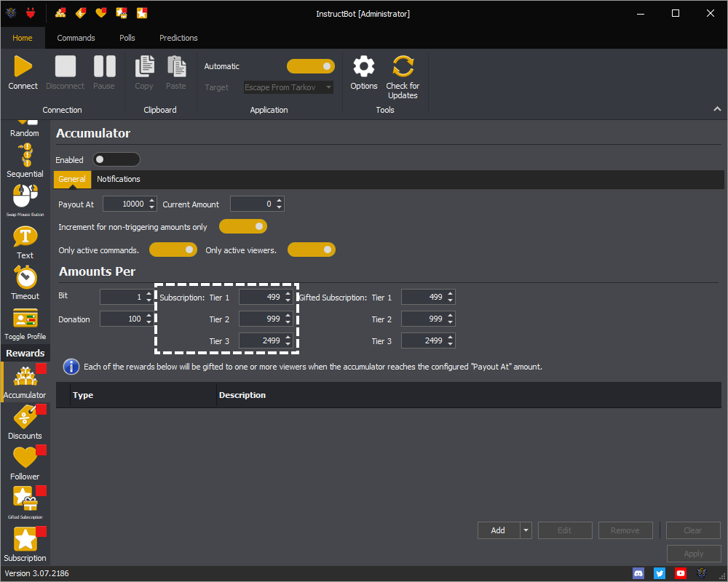The image size is (728, 582).
Task: Click the Description column header
Action: point(469,395)
